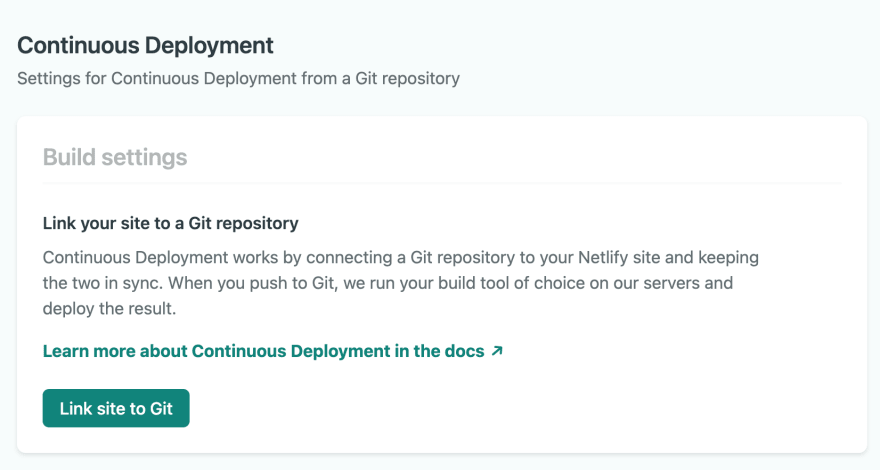This screenshot has height=470, width=880.
Task: Click the external-link arrow icon after docs
Action: (497, 351)
